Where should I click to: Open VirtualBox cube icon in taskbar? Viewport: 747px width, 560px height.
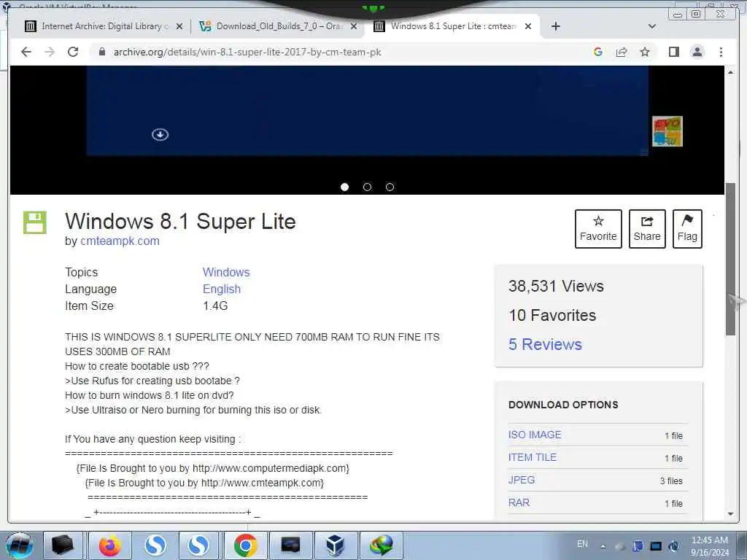[x=336, y=545]
